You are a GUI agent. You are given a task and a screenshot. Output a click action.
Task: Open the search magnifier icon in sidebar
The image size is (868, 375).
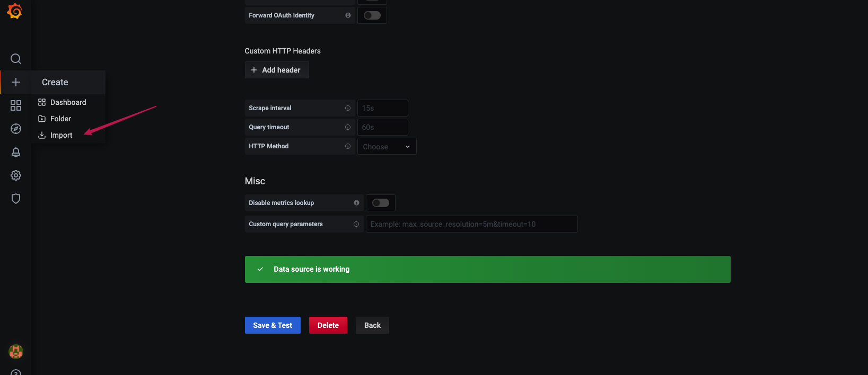(16, 59)
